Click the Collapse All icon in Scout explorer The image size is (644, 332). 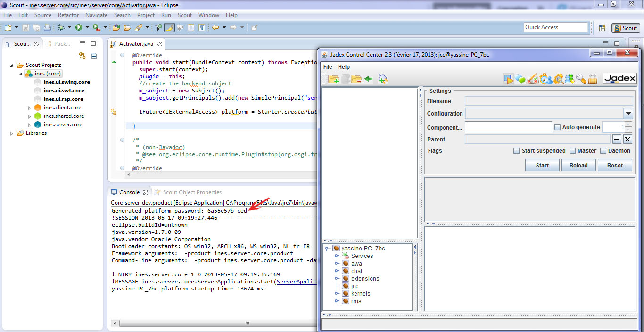pyautogui.click(x=93, y=56)
